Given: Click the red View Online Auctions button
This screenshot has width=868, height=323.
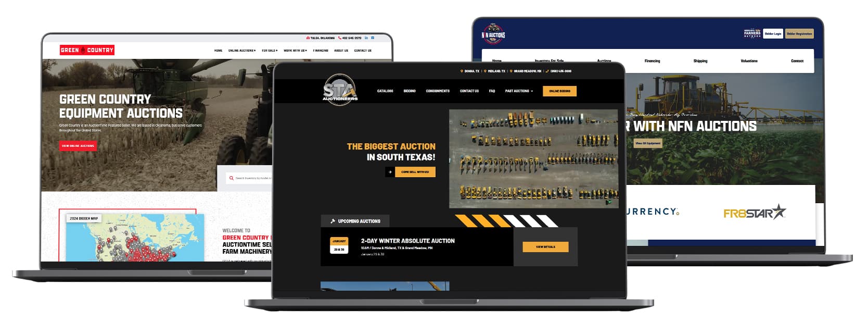Looking at the screenshot, I should (x=78, y=146).
